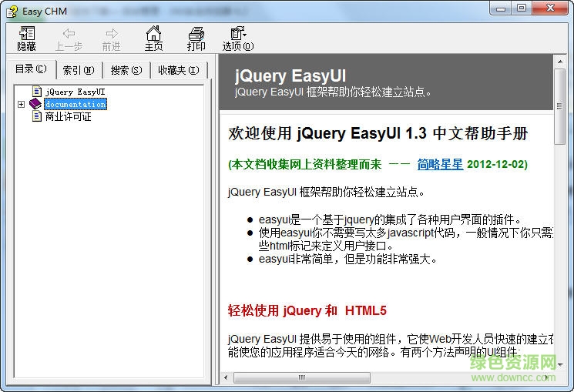Click the vertical scrollbar thumb
This screenshot has width=574, height=392.
559,106
